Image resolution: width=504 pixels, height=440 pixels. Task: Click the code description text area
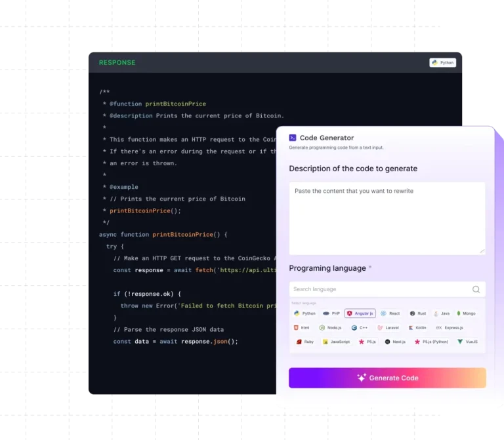coord(387,218)
